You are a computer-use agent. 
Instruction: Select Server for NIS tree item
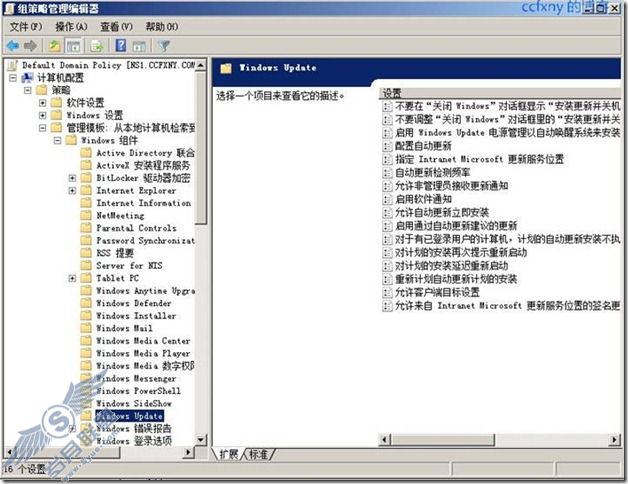coord(129,266)
